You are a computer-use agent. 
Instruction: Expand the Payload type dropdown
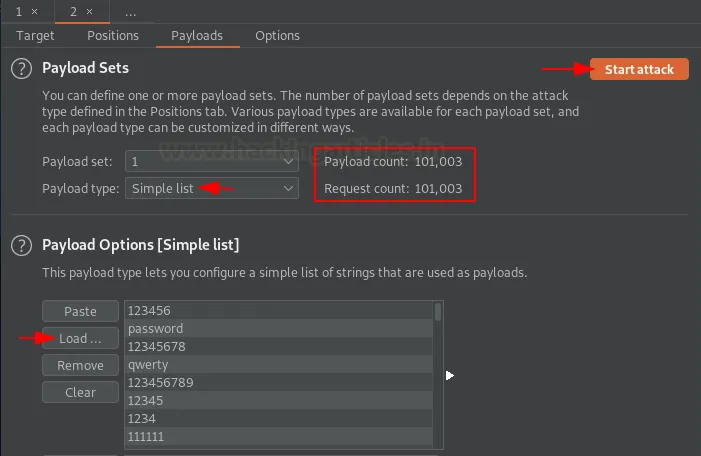coord(211,188)
